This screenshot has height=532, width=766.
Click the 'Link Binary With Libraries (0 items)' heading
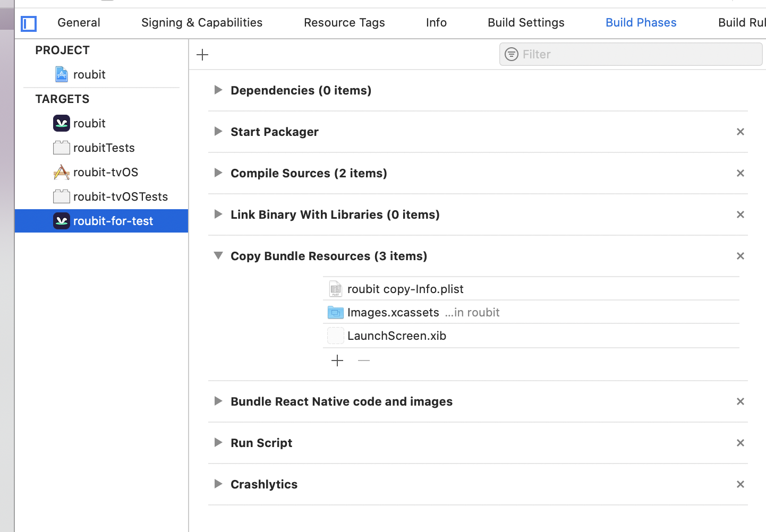(335, 214)
